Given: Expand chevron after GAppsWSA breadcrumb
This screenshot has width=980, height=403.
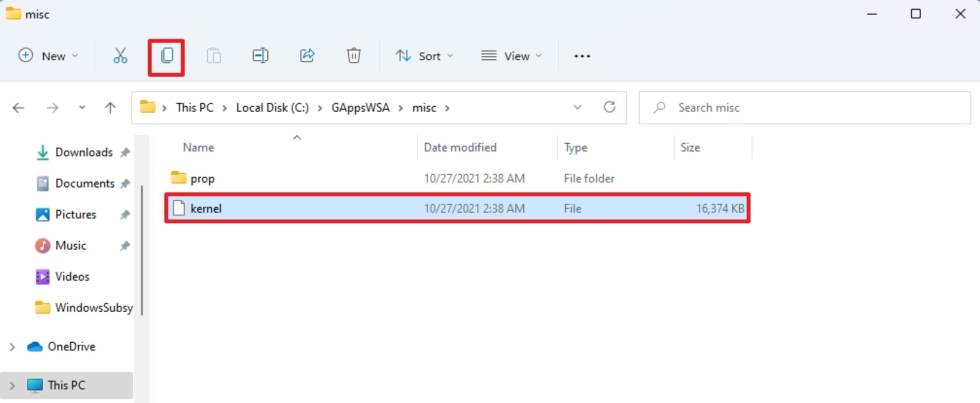Looking at the screenshot, I should (401, 108).
